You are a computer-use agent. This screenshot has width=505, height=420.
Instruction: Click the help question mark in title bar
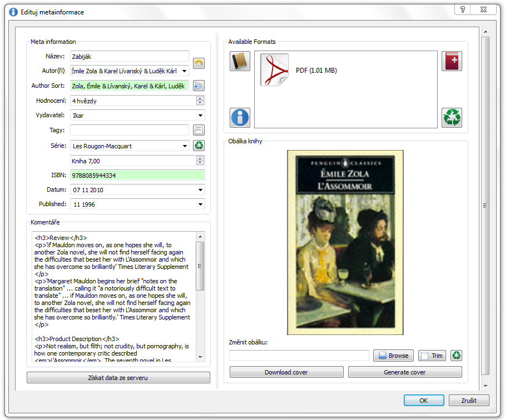[x=463, y=9]
